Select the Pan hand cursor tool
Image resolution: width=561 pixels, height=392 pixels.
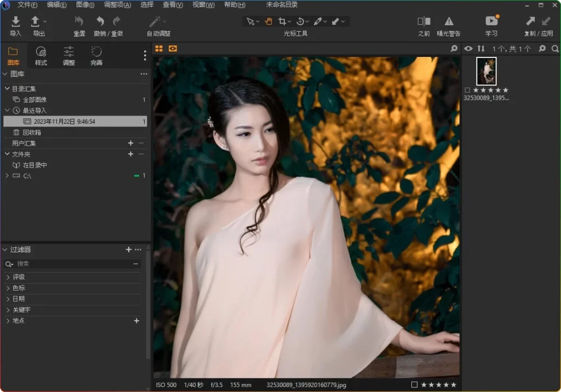268,21
